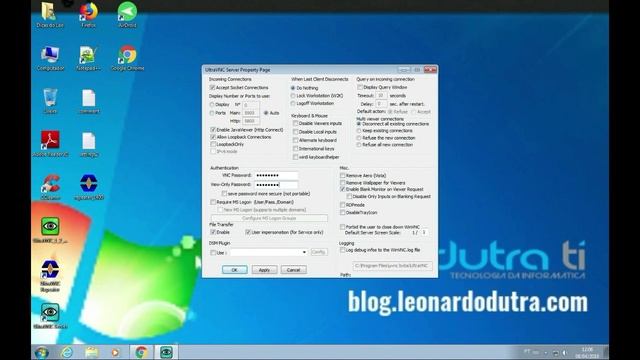Open the Computador desktop icon
Image resolution: width=640 pixels, height=360 pixels.
(50, 58)
